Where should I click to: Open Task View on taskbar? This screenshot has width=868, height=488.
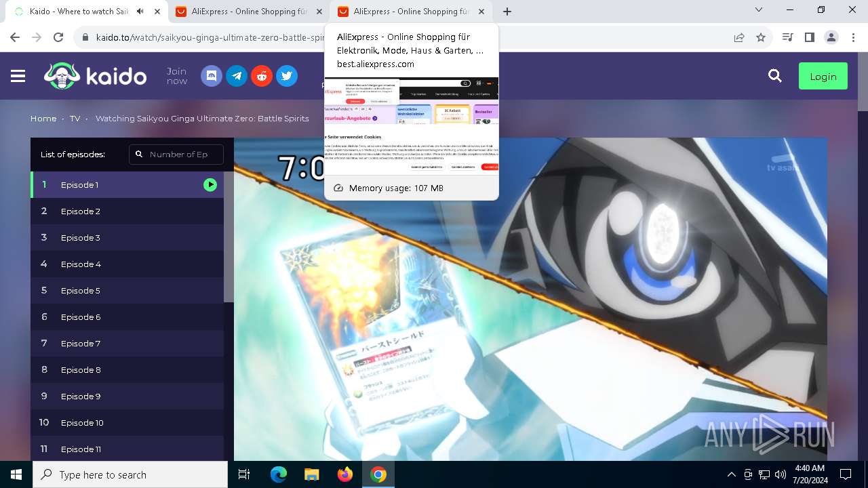click(x=244, y=474)
